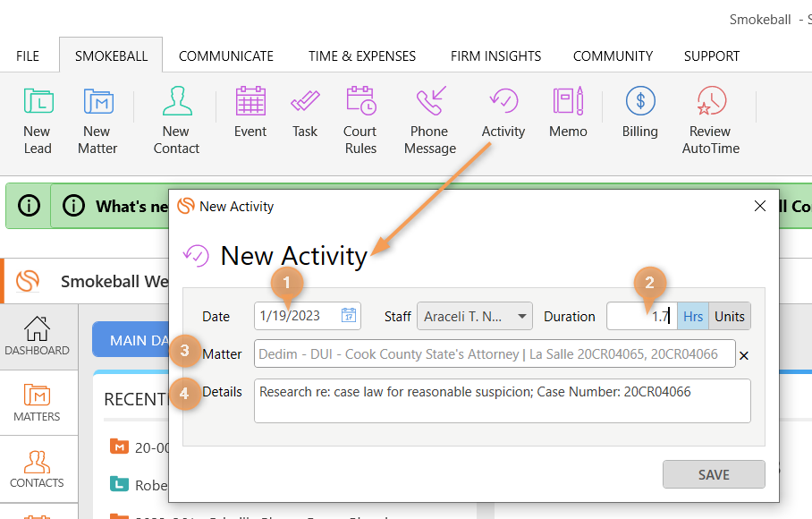Viewport: 812px width, 519px height.
Task: Click the What's new banner text
Action: click(x=131, y=206)
